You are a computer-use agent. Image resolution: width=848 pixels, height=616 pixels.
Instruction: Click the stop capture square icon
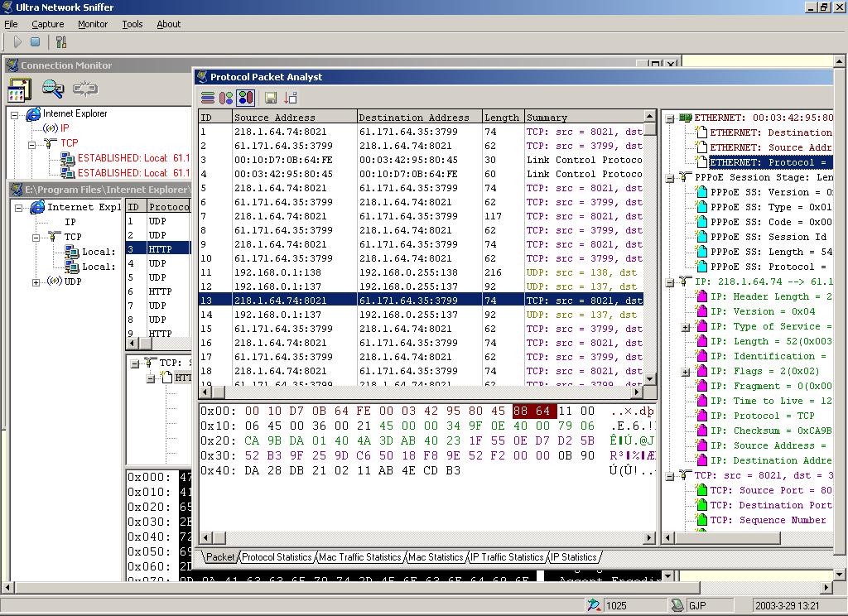36,42
